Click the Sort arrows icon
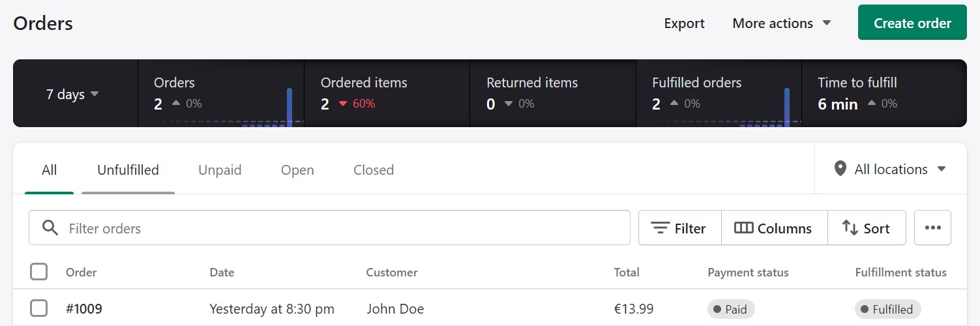Viewport: 980px width, 326px height. (x=850, y=228)
